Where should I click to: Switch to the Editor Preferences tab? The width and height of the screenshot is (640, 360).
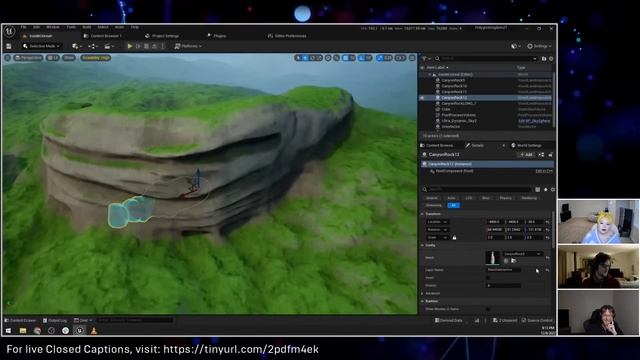(x=287, y=36)
